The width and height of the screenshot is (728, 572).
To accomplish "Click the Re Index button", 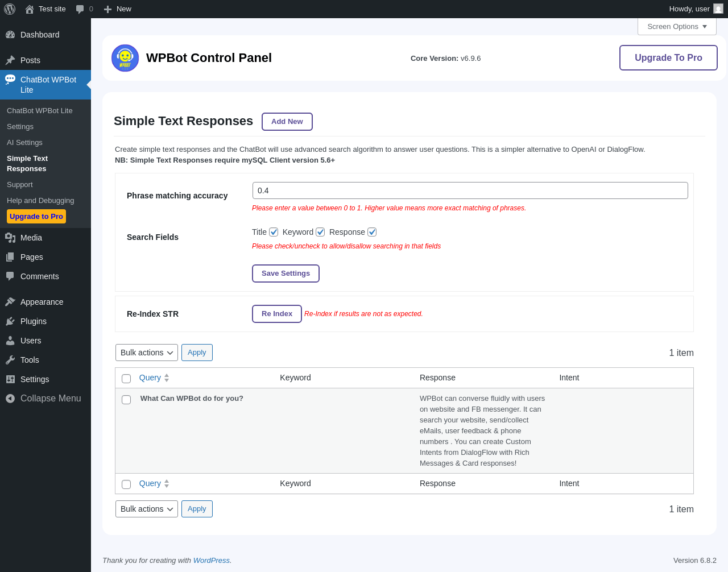I will click(277, 314).
